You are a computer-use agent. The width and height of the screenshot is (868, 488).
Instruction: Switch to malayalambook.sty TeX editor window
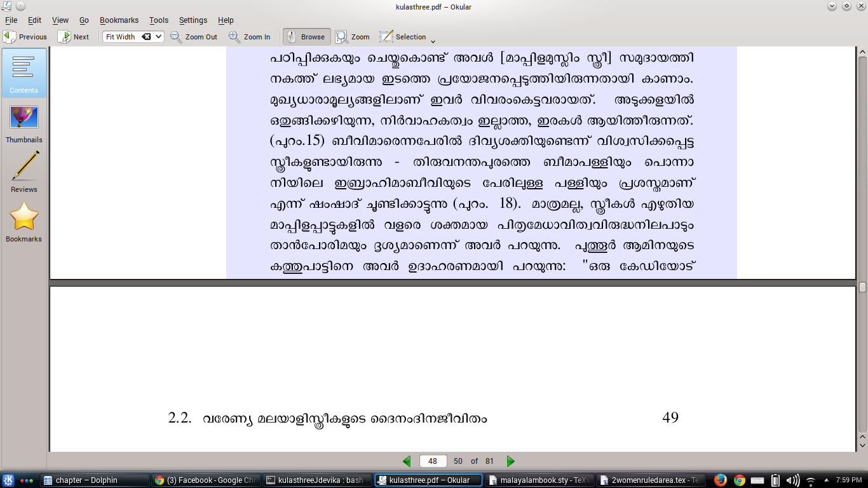(539, 480)
